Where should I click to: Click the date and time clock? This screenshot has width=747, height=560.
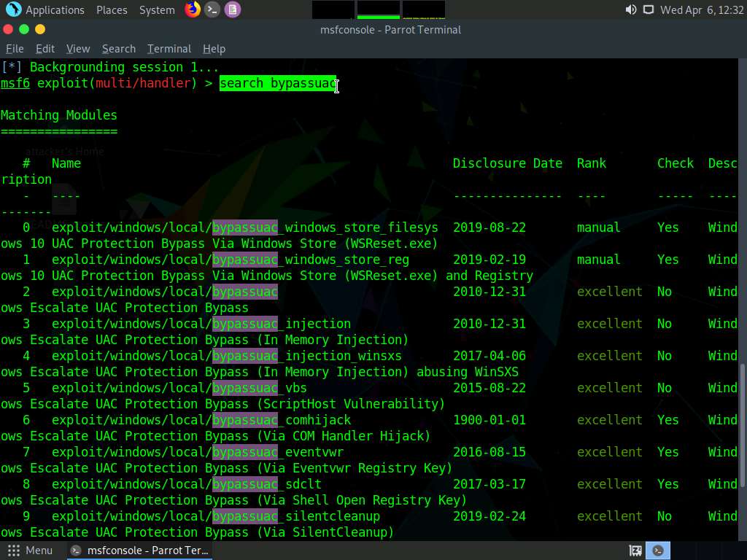tap(701, 10)
